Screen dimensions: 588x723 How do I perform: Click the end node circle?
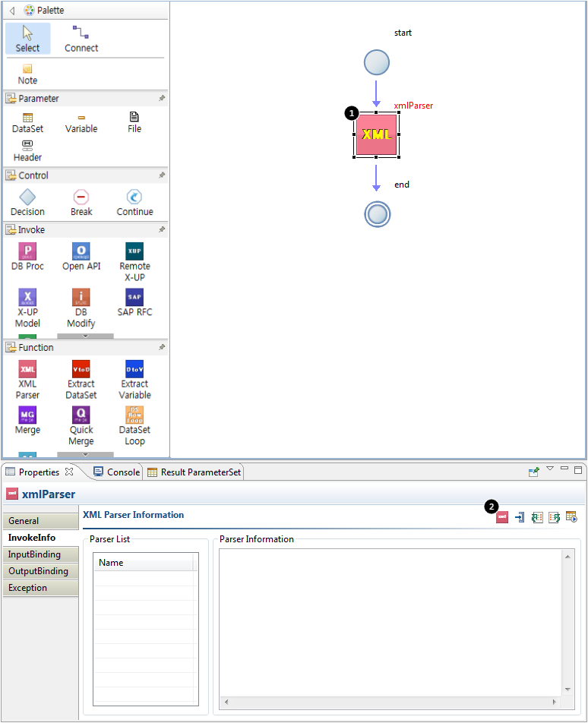click(x=378, y=214)
